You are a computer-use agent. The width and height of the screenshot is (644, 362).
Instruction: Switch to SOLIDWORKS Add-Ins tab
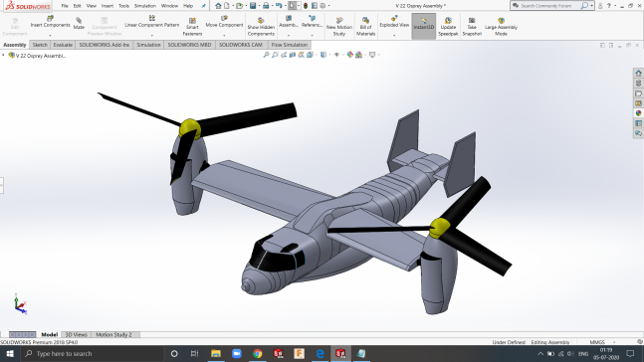(104, 45)
